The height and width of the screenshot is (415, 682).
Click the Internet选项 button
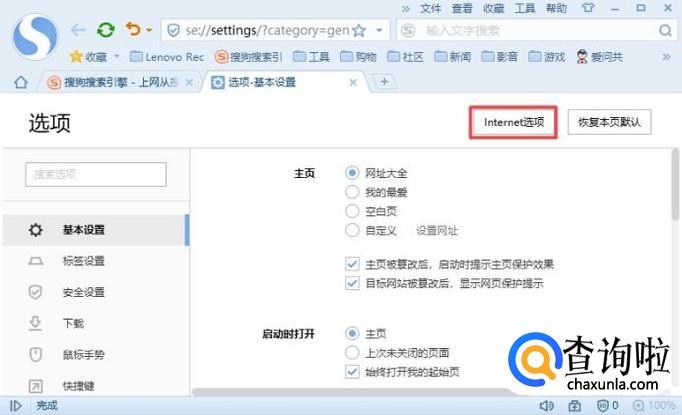point(513,122)
